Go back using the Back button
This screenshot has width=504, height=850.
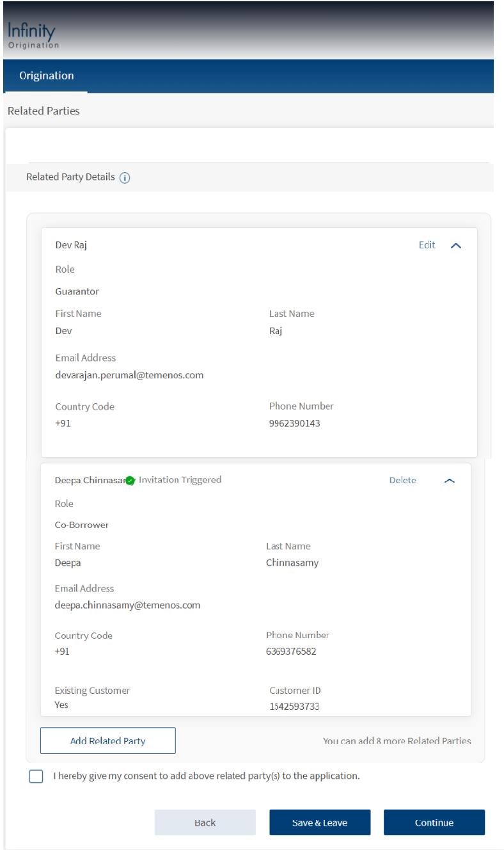(x=205, y=822)
